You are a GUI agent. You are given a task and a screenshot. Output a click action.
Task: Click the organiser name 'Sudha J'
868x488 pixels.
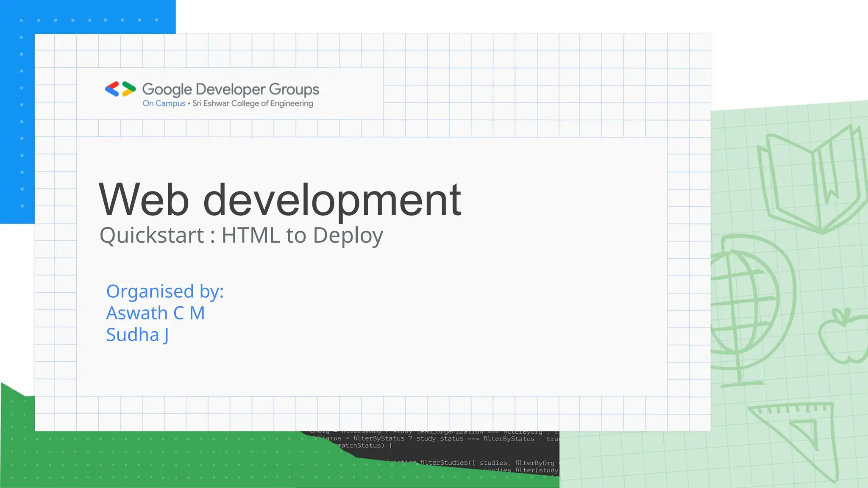click(x=137, y=335)
